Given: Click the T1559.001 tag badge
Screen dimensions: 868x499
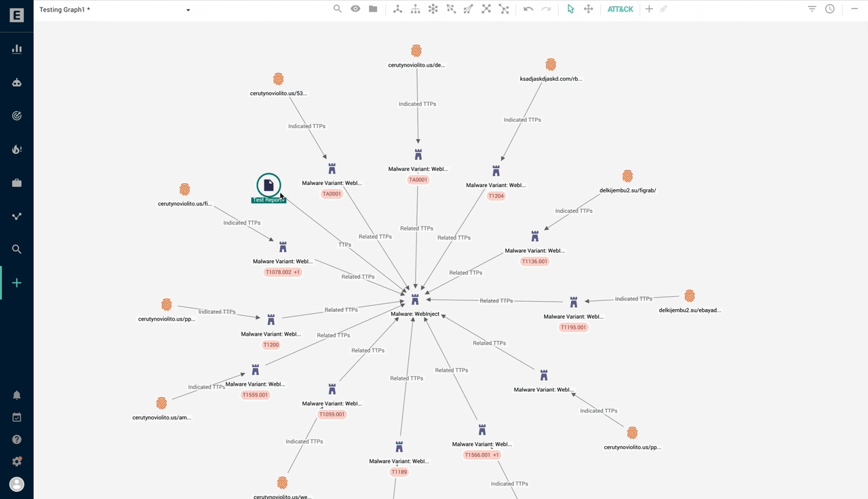Looking at the screenshot, I should (255, 395).
